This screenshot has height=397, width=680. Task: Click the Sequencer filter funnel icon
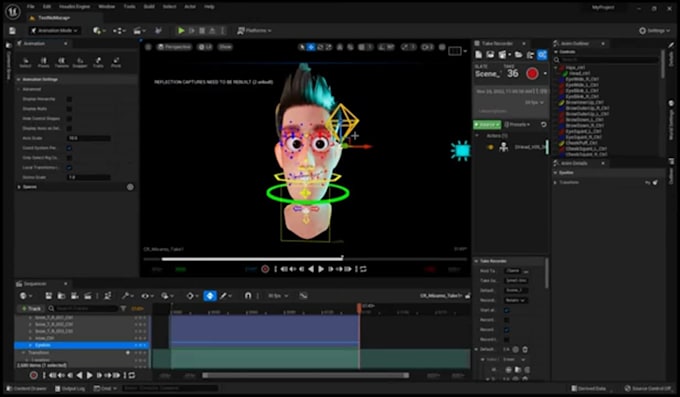[x=123, y=308]
